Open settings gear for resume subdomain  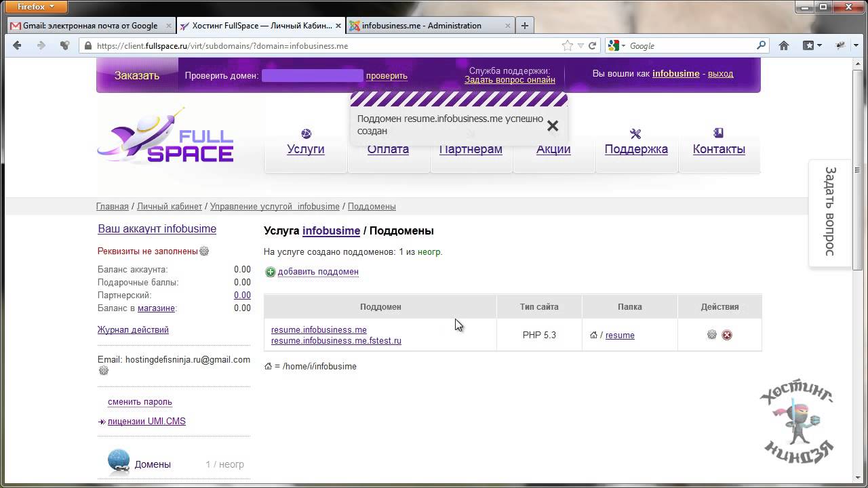pos(711,335)
